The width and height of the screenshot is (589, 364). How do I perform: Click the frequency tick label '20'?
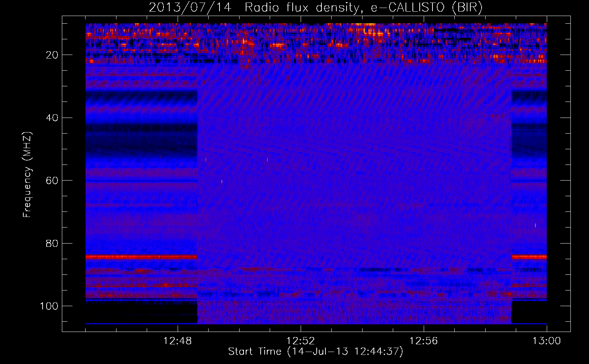pos(52,55)
